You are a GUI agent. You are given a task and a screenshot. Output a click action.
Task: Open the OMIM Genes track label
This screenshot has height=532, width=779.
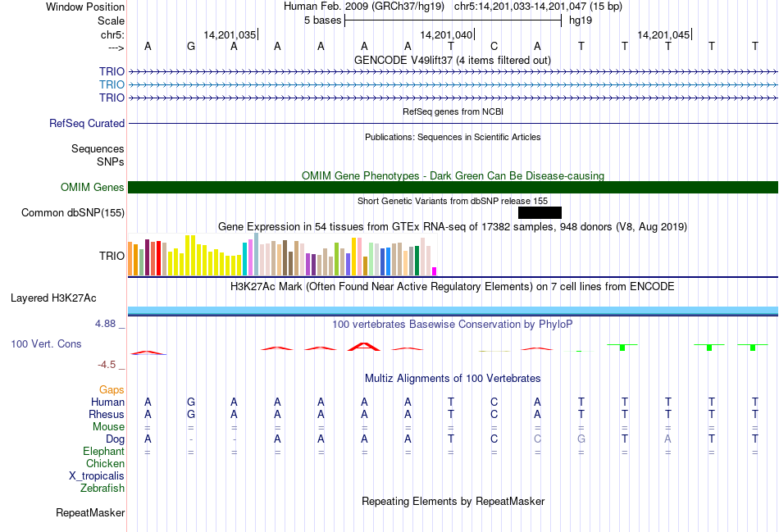tap(93, 187)
